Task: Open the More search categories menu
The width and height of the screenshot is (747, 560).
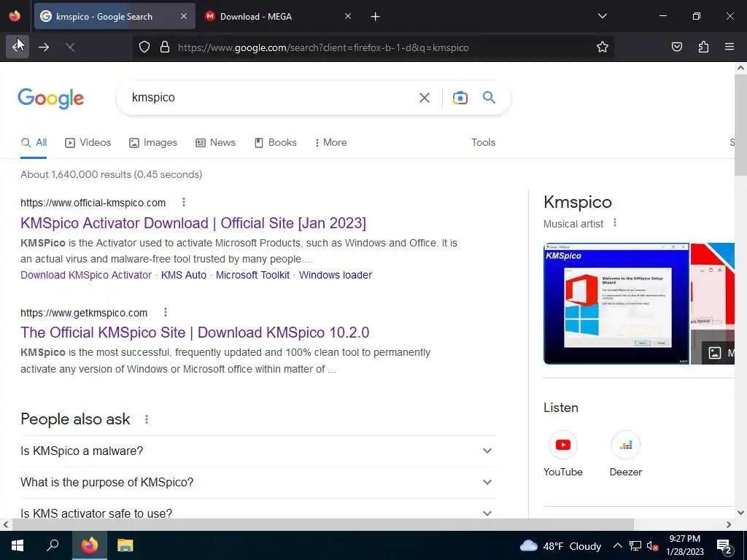Action: [x=330, y=142]
